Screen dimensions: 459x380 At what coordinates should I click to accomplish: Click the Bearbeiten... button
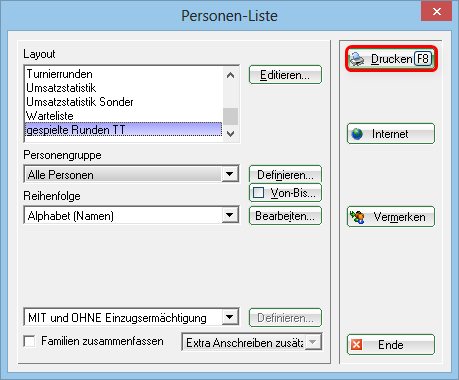point(285,216)
